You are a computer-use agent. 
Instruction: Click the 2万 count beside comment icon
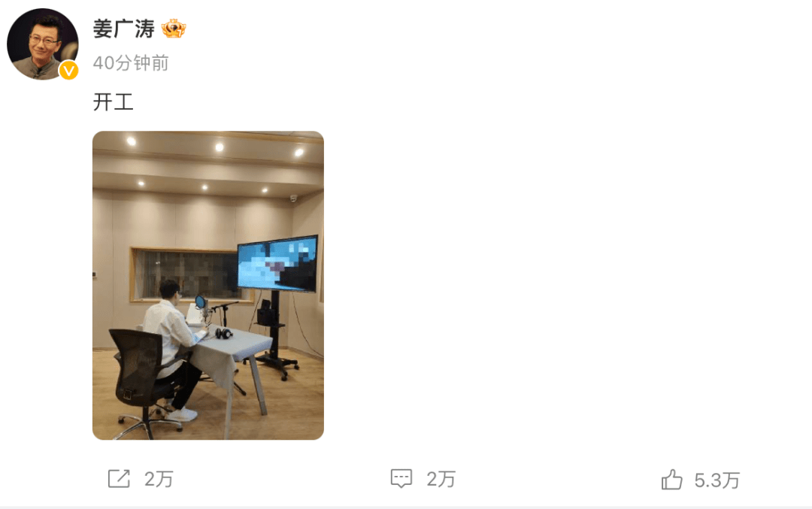(441, 480)
